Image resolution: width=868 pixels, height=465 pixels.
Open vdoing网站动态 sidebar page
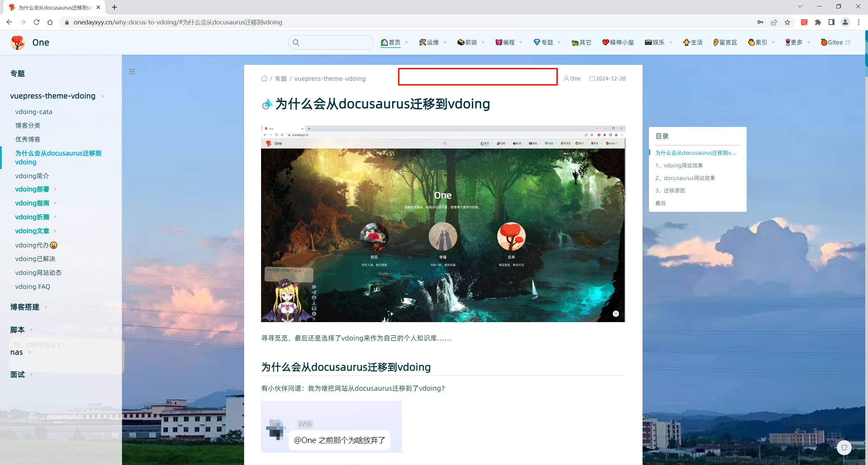[x=38, y=273]
